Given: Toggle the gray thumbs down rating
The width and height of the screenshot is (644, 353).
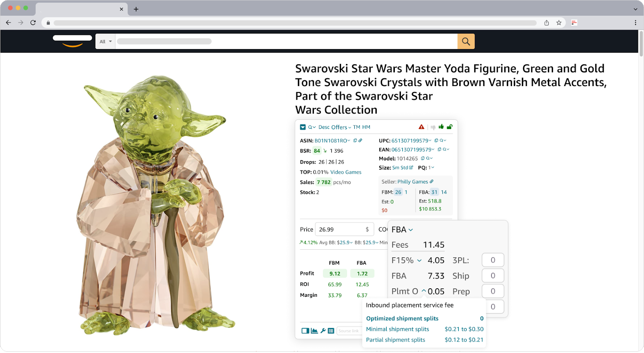Looking at the screenshot, I should 433,127.
